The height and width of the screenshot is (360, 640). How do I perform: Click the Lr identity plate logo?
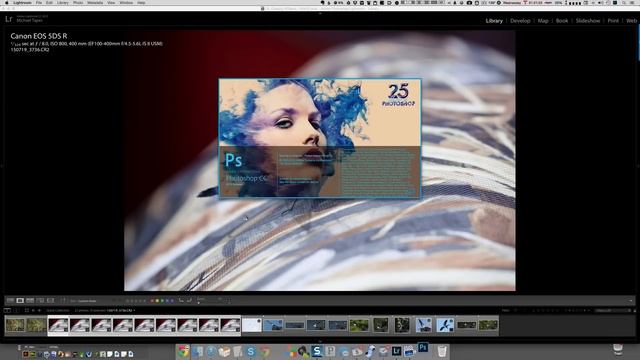[x=9, y=19]
